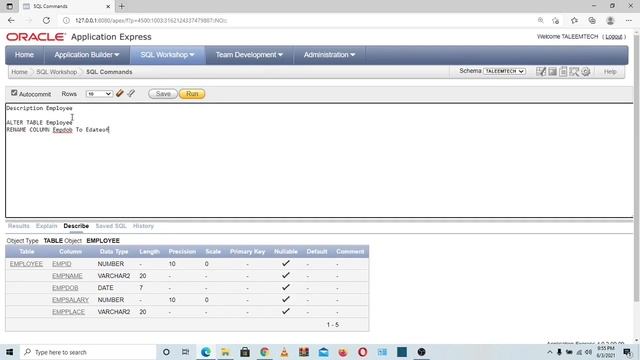
Task: Click EMPSALARY column link
Action: [71, 300]
